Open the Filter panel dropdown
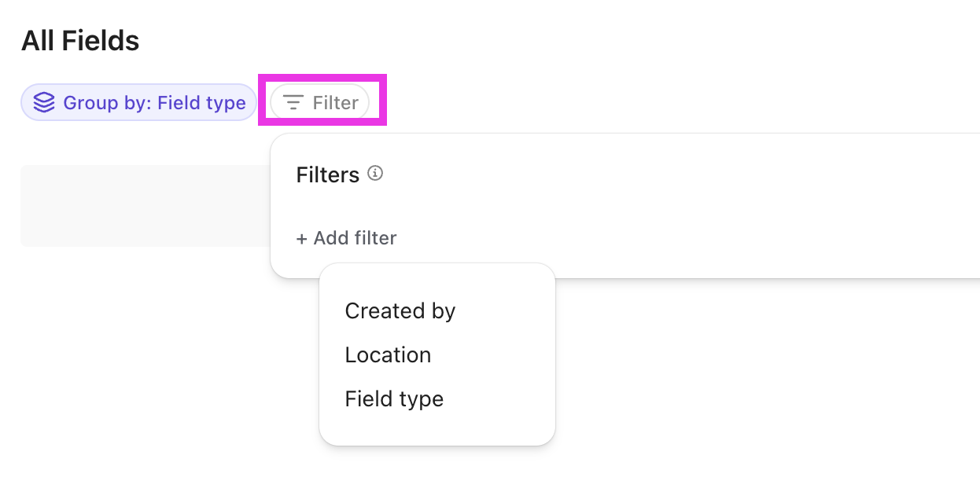The width and height of the screenshot is (980, 481). point(322,101)
